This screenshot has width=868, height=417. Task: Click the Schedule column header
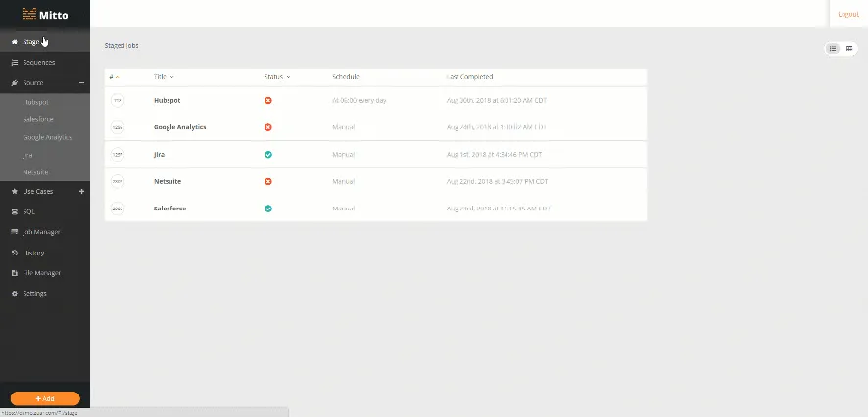[x=346, y=77]
